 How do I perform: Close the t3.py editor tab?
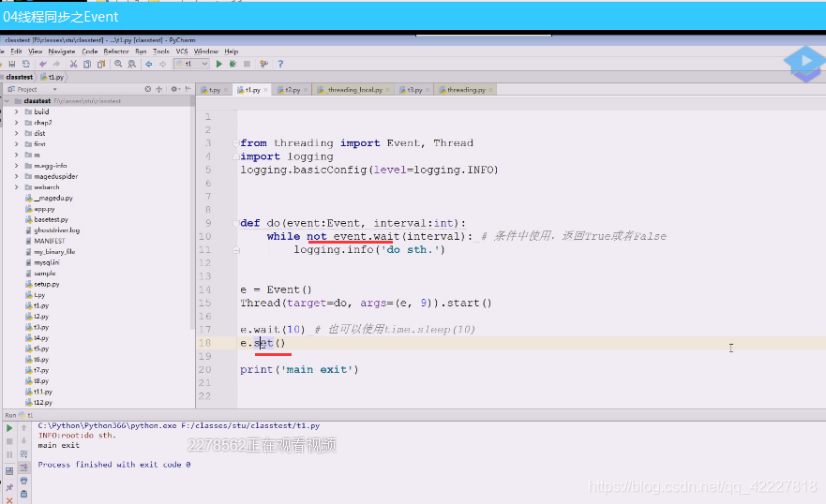click(x=428, y=90)
